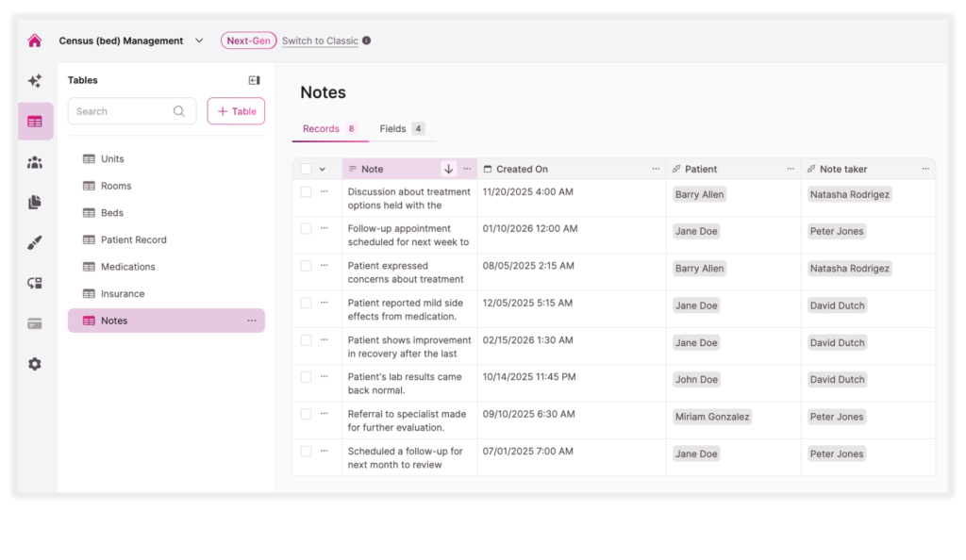
Task: Select the sparkle AI assistant icon in sidebar
Action: (35, 81)
